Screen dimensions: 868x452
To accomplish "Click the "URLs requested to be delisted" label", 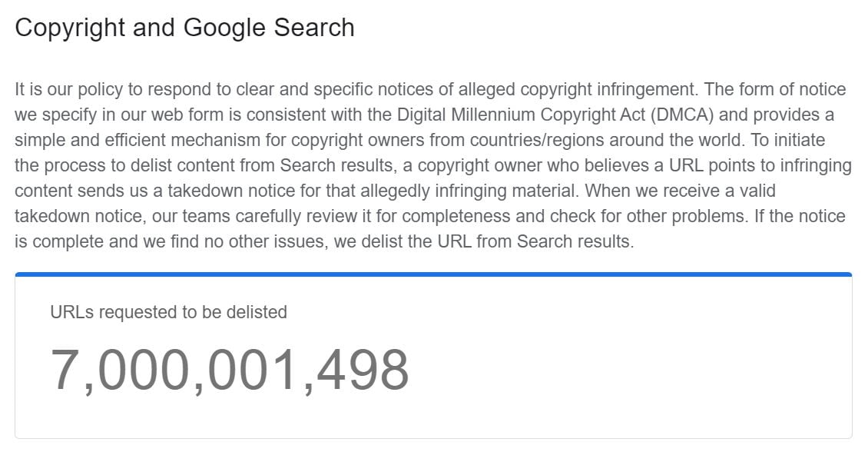I will pyautogui.click(x=168, y=312).
